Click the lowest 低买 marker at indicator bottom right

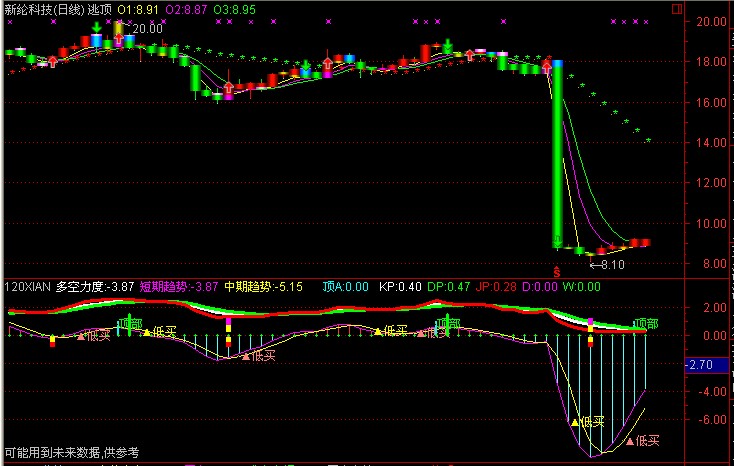pos(643,440)
